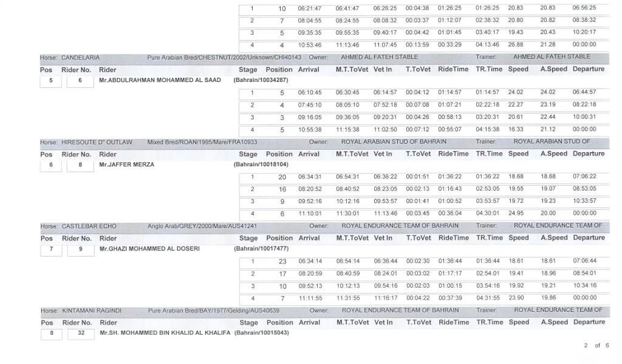The width and height of the screenshot is (622, 364).
Task: Click A.Speed header in HIRESOUTE section
Action: click(554, 153)
